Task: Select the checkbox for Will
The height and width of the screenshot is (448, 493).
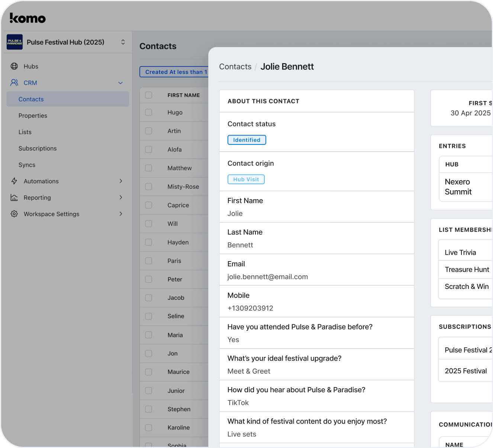Action: pyautogui.click(x=149, y=224)
